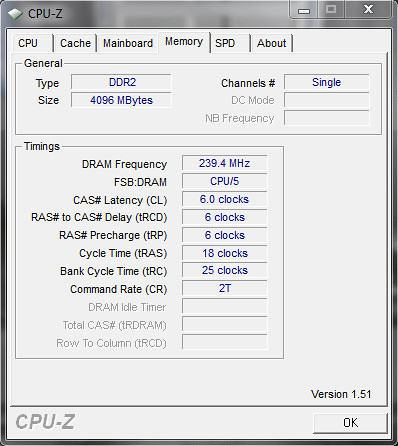Click the DRAM Frequency label
This screenshot has height=446, width=398.
click(124, 164)
